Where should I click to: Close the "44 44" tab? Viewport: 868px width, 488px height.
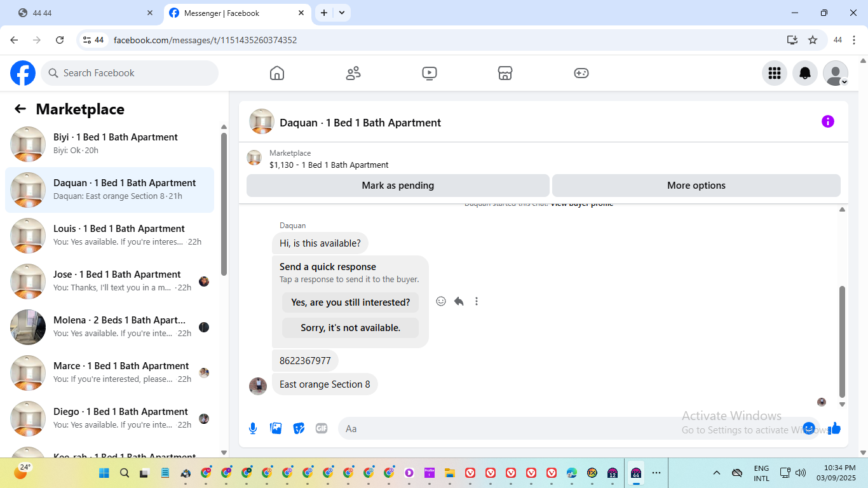150,13
